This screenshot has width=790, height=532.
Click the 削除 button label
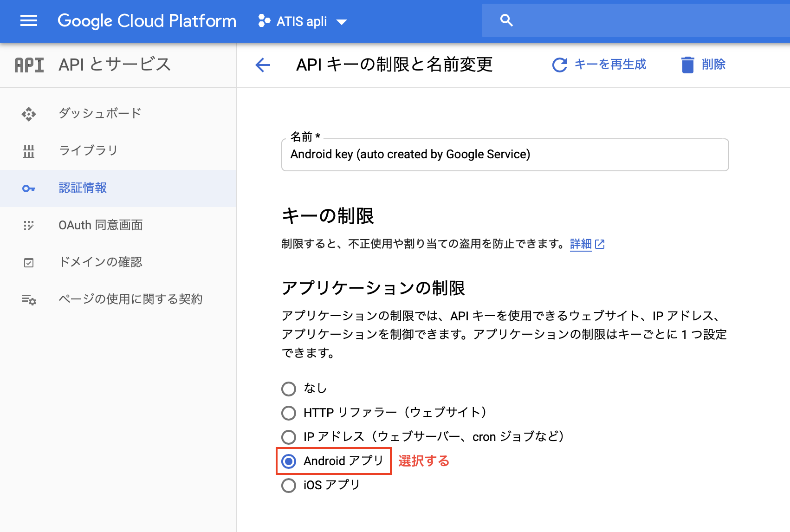click(714, 65)
